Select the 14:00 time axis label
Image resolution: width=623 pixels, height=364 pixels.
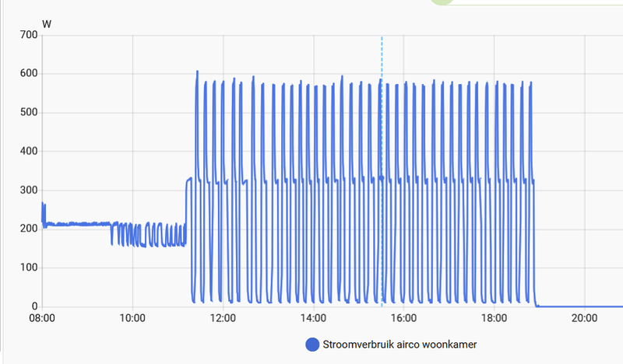[x=314, y=318]
